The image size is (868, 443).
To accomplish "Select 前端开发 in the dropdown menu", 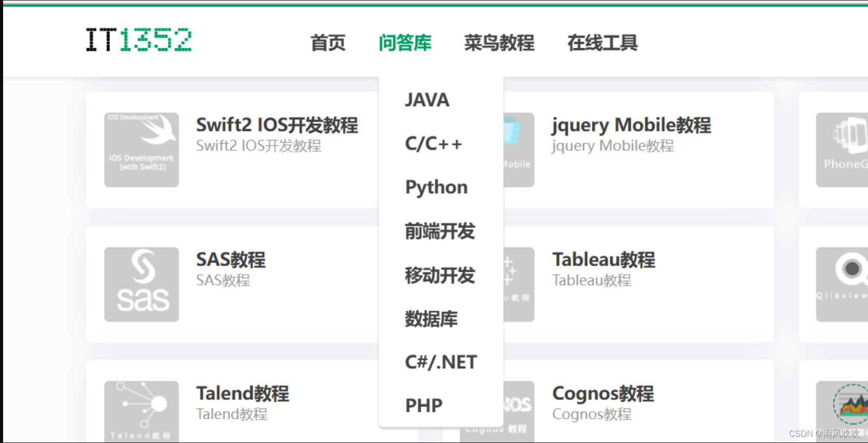I will click(440, 231).
